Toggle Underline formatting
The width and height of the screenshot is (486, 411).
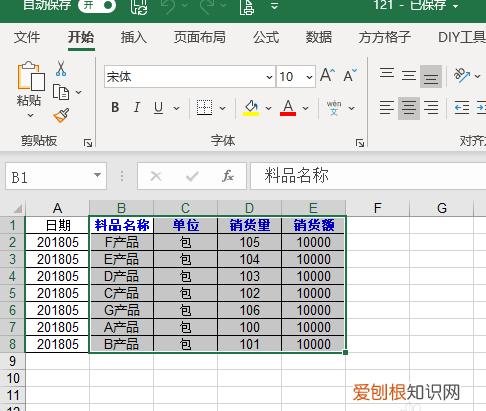159,108
